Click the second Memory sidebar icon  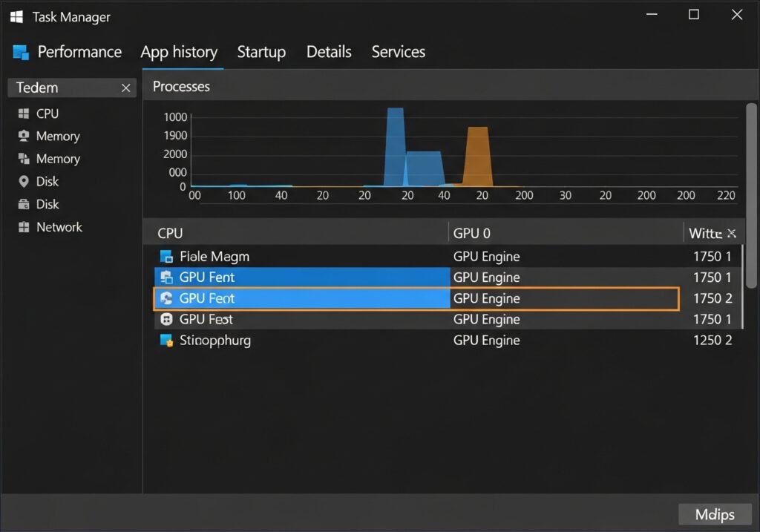click(x=23, y=159)
